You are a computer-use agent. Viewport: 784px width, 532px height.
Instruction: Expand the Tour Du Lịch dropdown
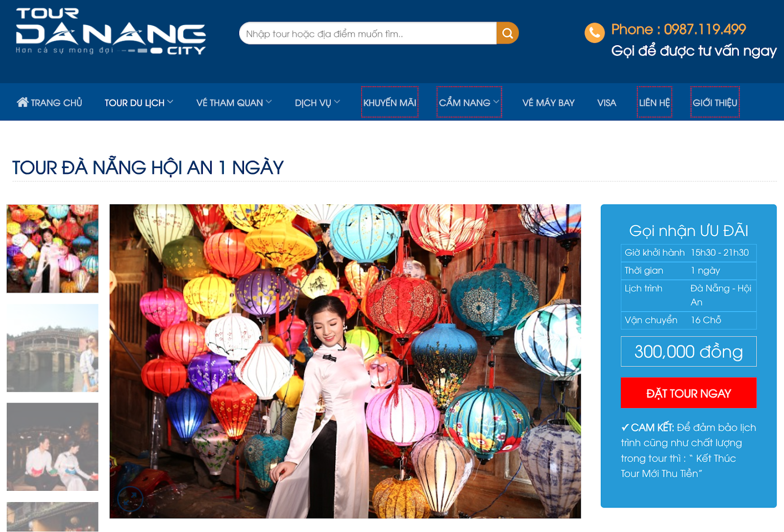[170, 102]
